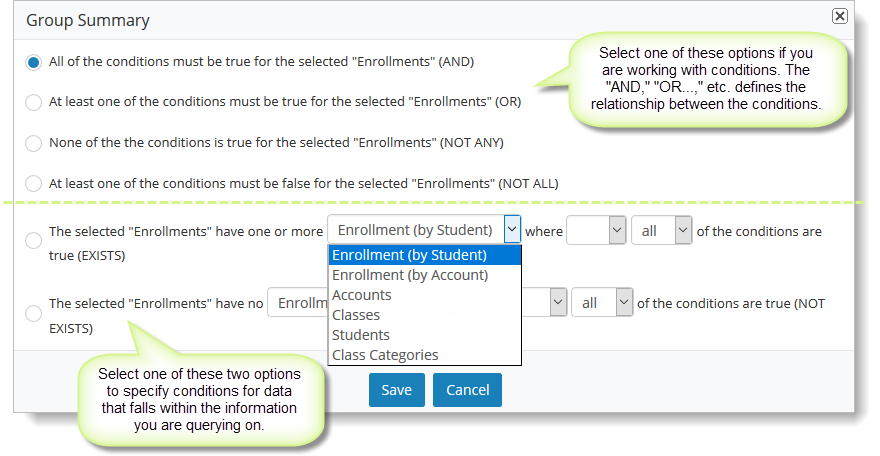
Task: Choose Enrollment (by Student) from the list
Action: (x=425, y=255)
